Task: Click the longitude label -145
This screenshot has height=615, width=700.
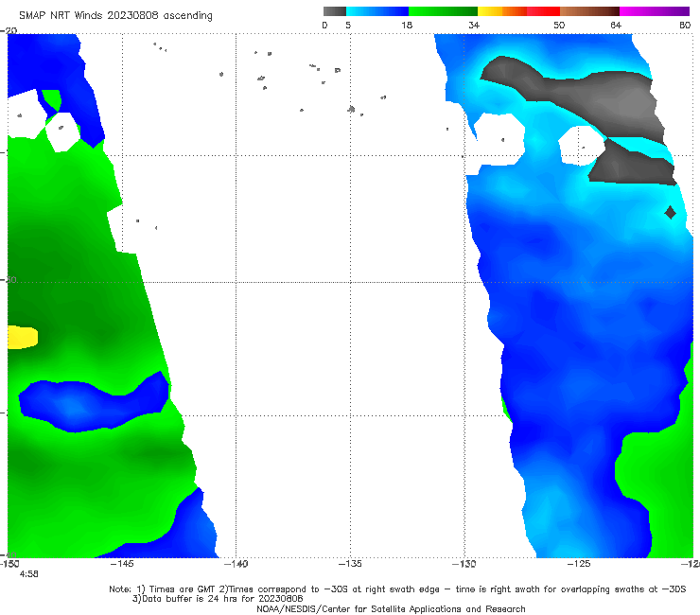Action: click(122, 564)
